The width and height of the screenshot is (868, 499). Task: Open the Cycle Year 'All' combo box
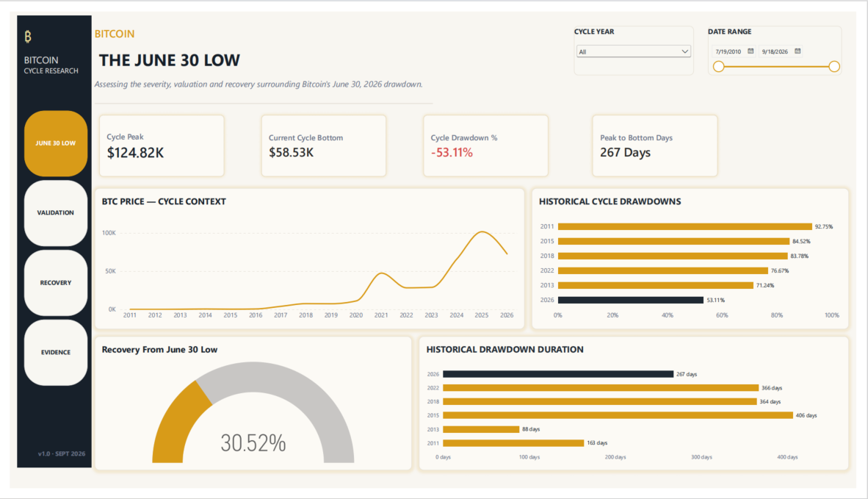click(633, 51)
